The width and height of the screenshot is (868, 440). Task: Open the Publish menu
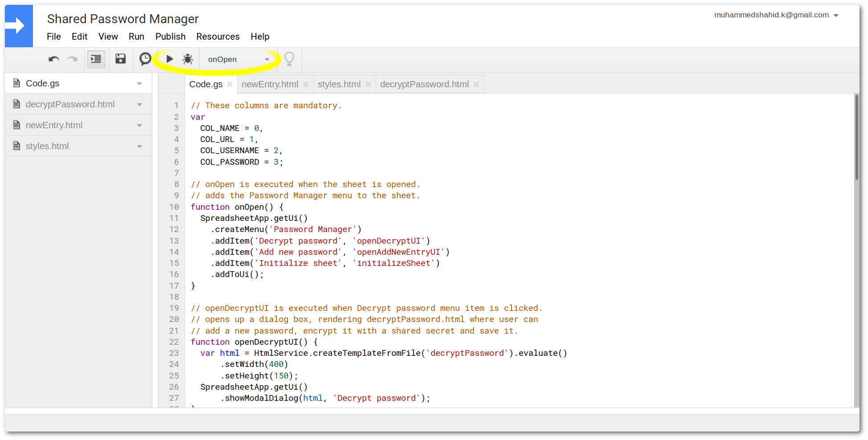[x=170, y=37]
